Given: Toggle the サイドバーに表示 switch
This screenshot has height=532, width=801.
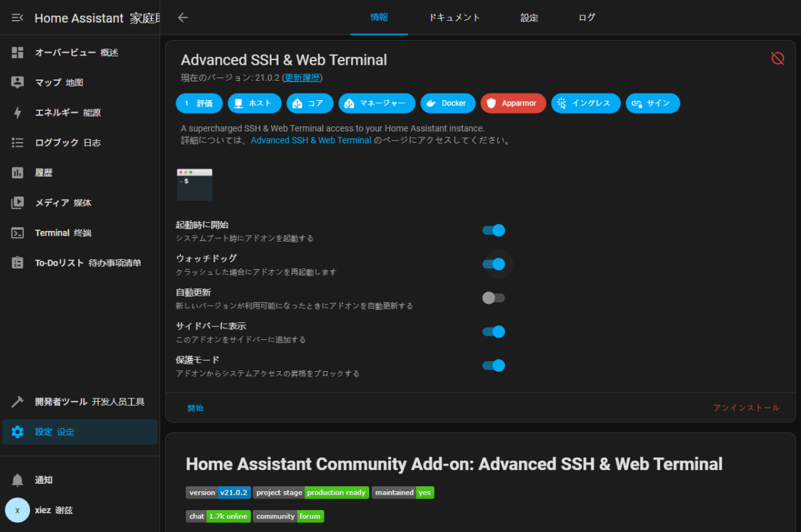Looking at the screenshot, I should click(493, 332).
